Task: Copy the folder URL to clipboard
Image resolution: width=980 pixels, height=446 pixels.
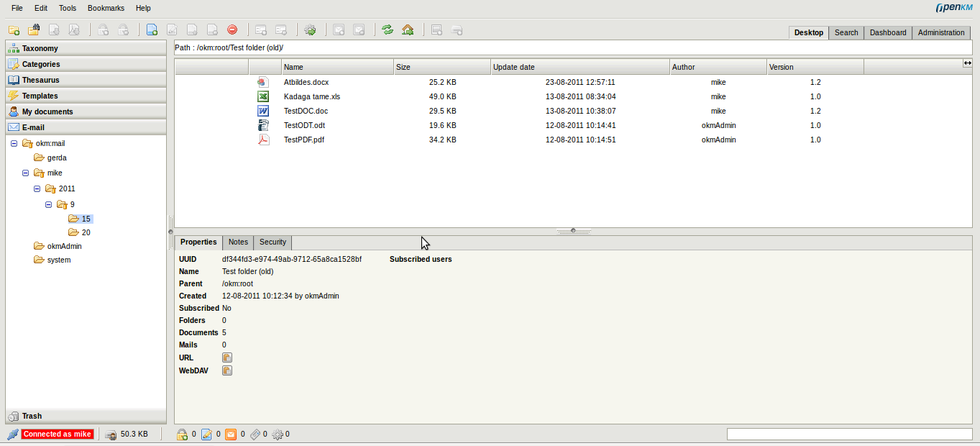Action: [x=226, y=358]
